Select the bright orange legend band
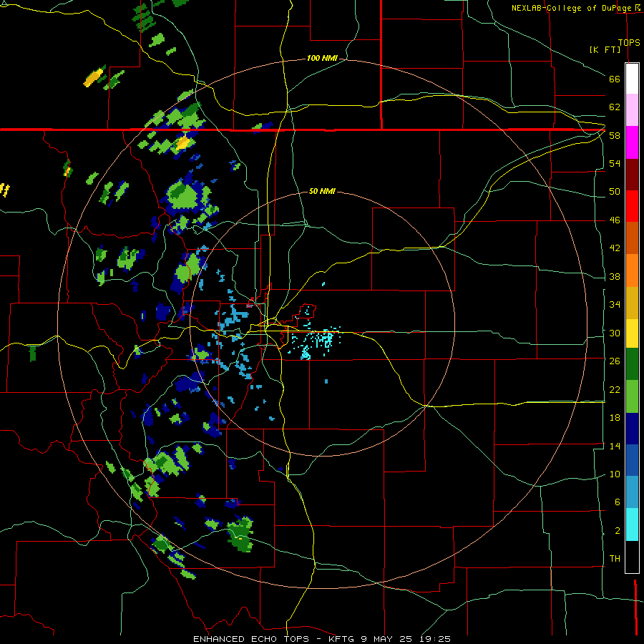Screen dimensions: 644x644 (632, 270)
